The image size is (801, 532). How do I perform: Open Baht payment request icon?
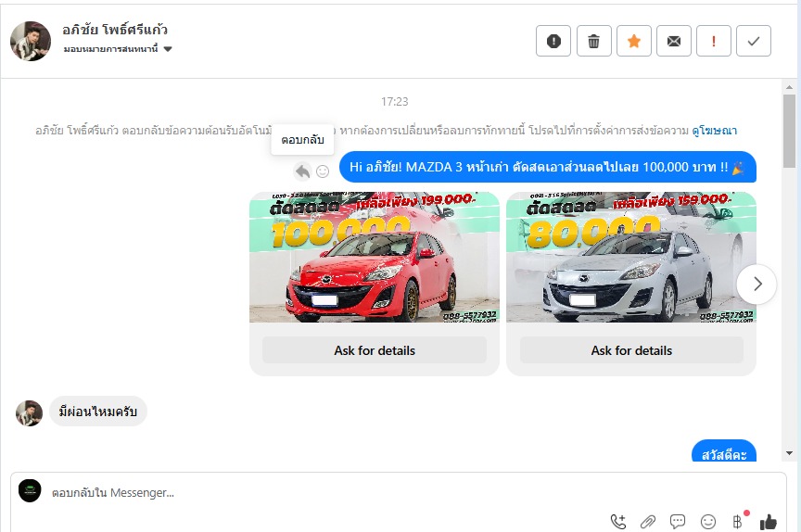(x=738, y=521)
